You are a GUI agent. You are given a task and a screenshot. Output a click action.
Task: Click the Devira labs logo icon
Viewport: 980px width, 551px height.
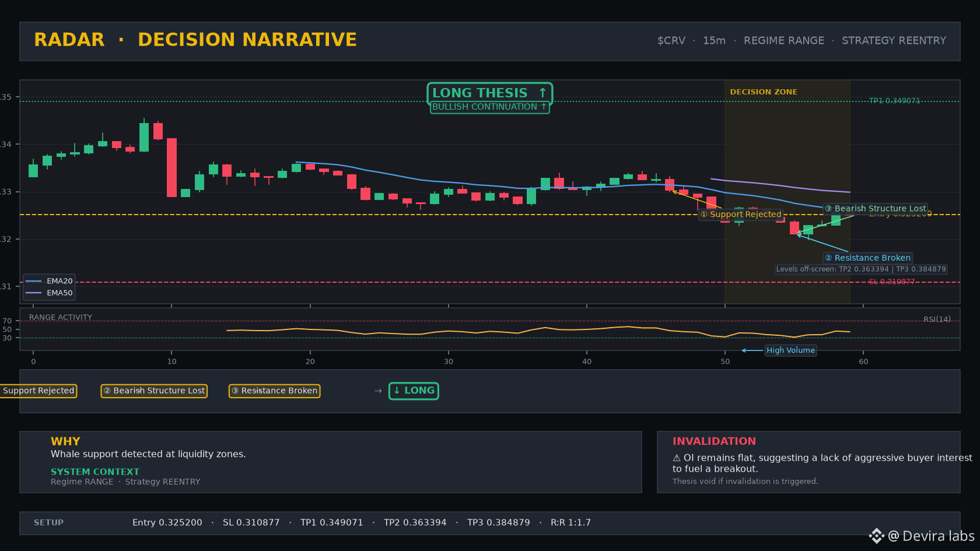(x=876, y=536)
